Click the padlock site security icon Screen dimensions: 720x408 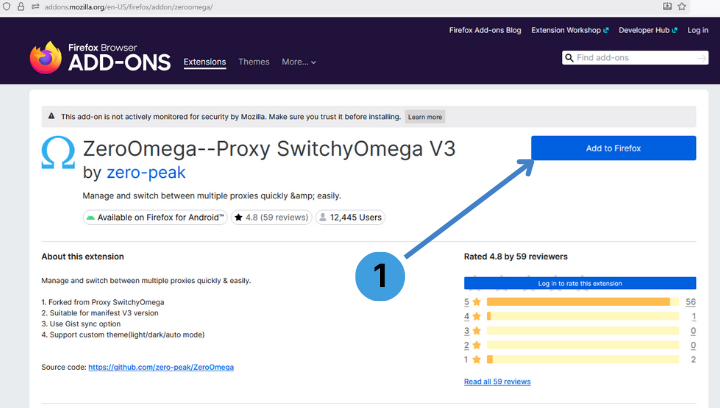tap(21, 7)
